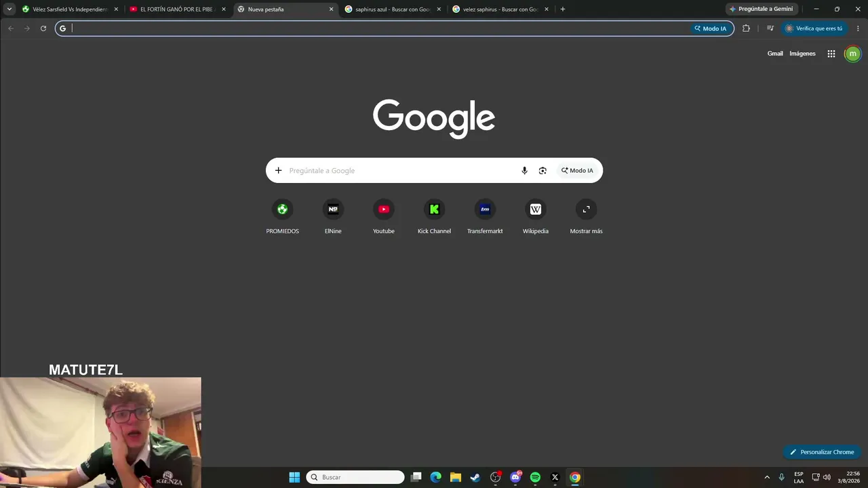Viewport: 868px width, 488px height.
Task: Close the velez saphirus tab
Action: pos(547,9)
